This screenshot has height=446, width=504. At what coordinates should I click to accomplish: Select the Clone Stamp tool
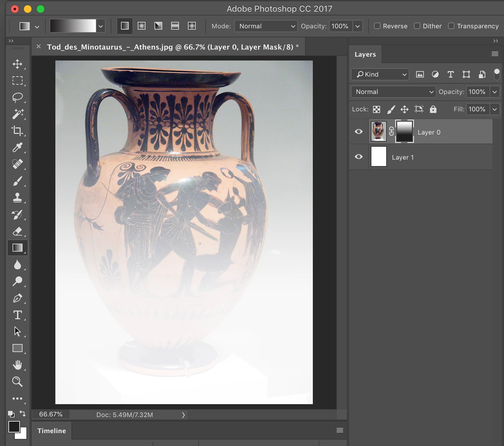pos(17,198)
